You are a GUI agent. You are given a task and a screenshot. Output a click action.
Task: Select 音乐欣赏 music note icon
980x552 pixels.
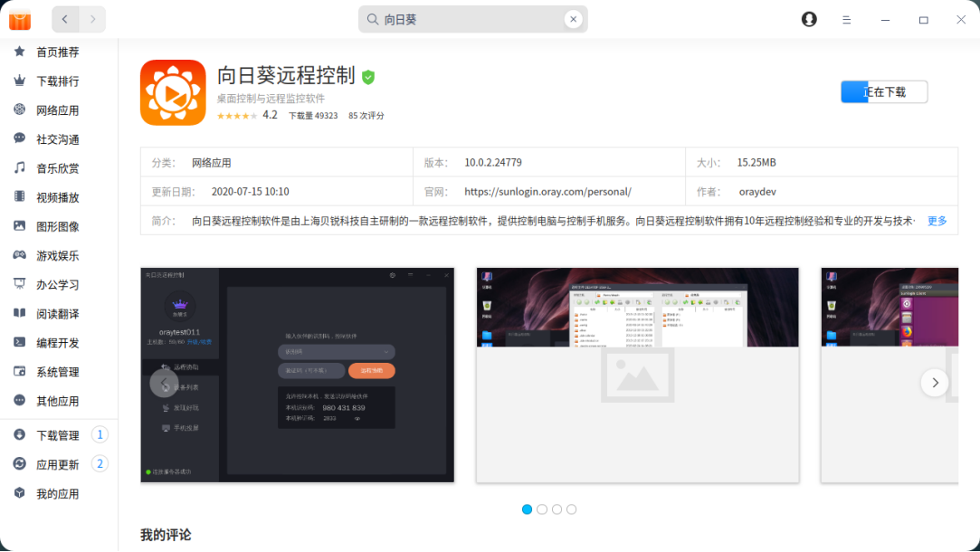19,167
